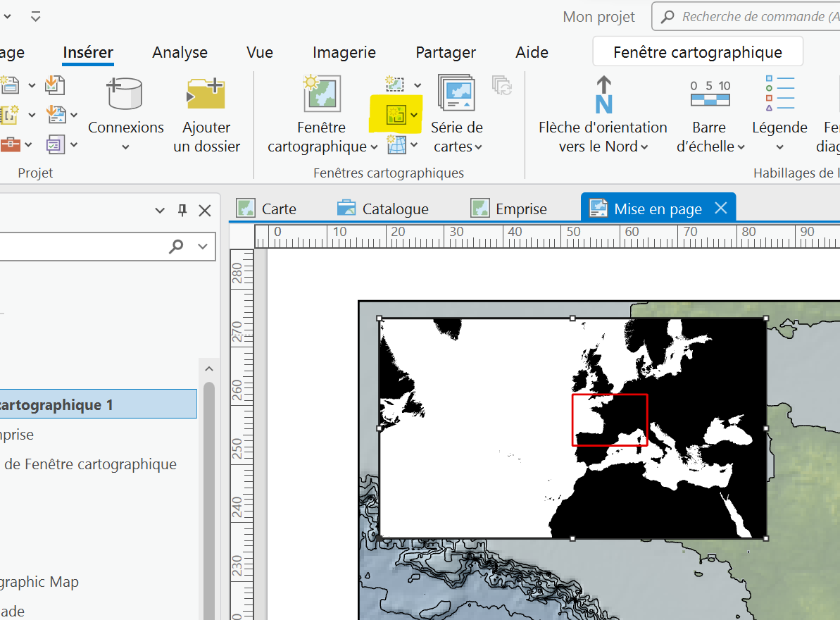840x620 pixels.
Task: Pin the contents pane with pushpin icon
Action: (x=182, y=210)
